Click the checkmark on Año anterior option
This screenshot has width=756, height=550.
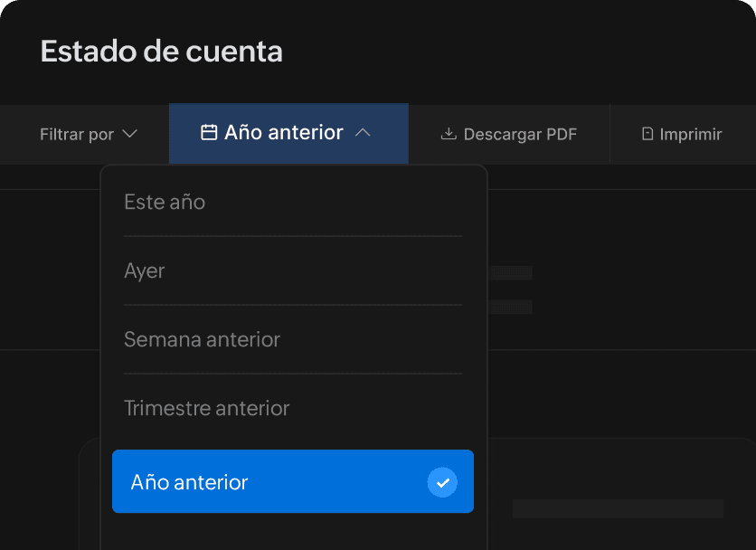442,482
